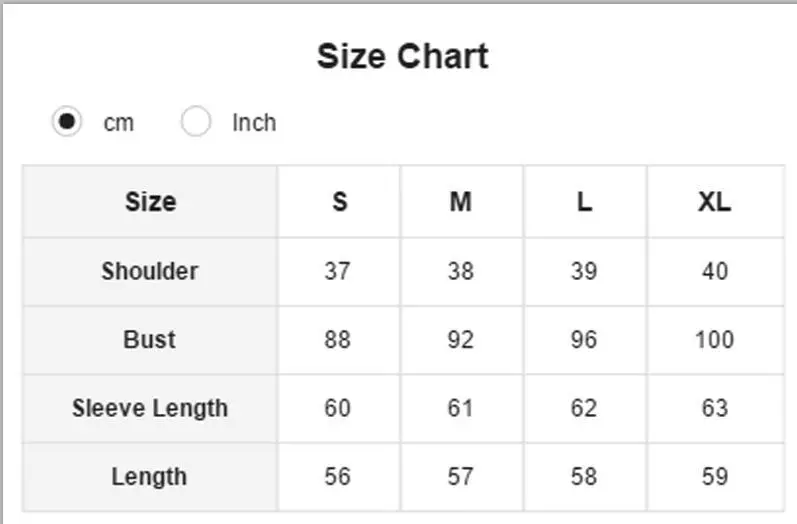Click the Sleeve Length row label
Image resolution: width=797 pixels, height=524 pixels.
point(150,408)
